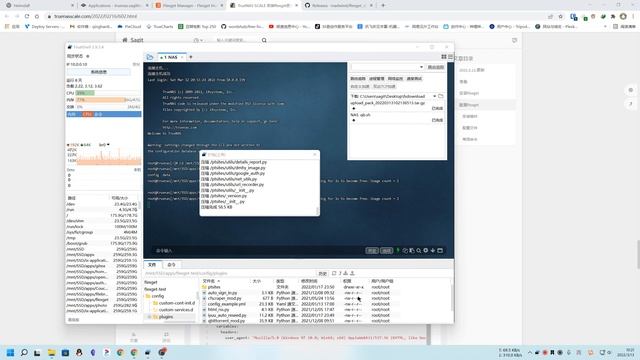The image size is (640, 360).
Task: Click the system info button under IP address
Action: pos(98,72)
